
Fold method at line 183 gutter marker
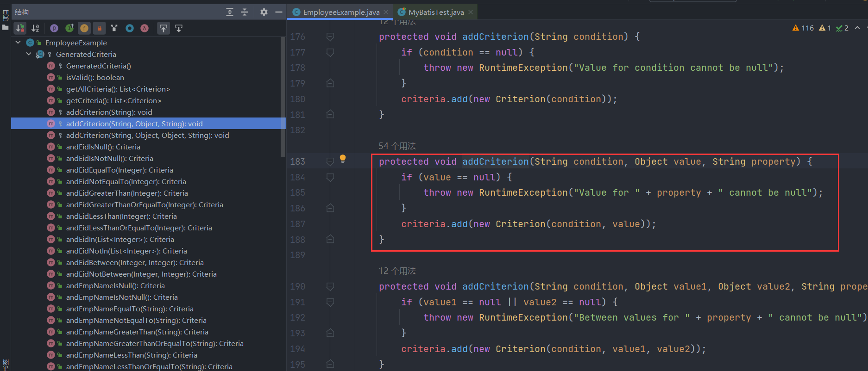330,161
